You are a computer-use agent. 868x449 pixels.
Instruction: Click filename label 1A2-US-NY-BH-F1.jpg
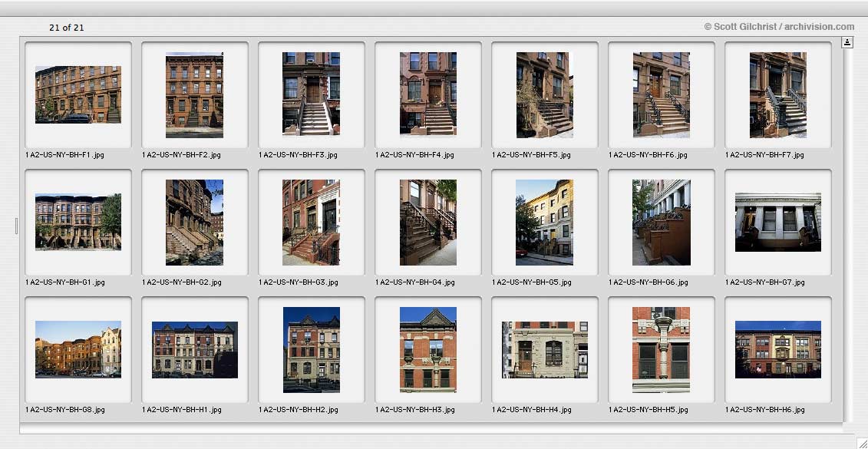tap(64, 155)
